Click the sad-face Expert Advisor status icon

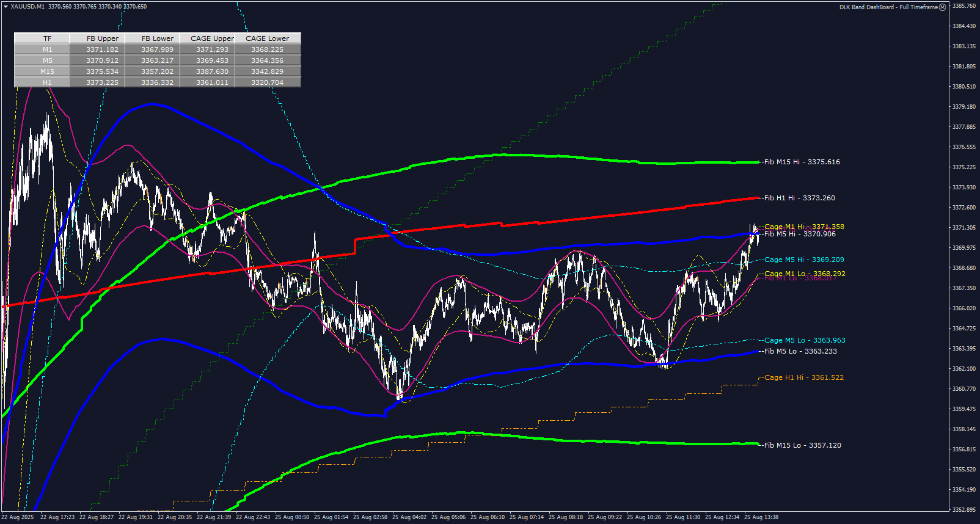pyautogui.click(x=942, y=7)
